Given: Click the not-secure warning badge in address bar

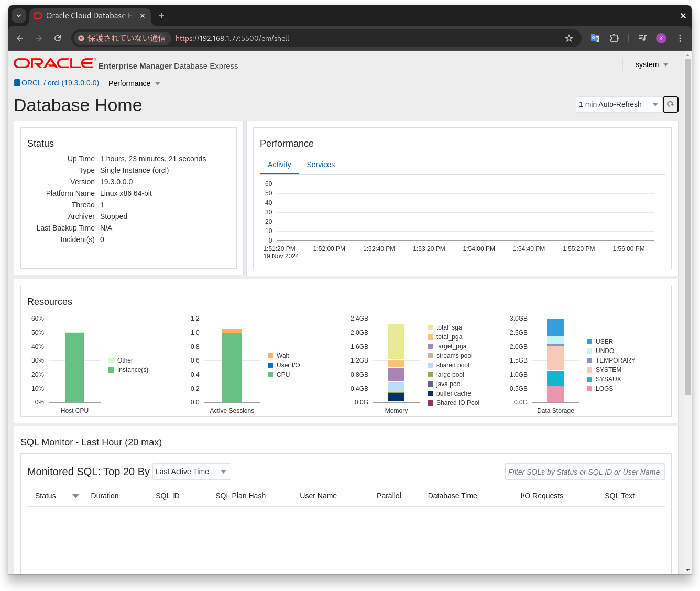Looking at the screenshot, I should [122, 38].
